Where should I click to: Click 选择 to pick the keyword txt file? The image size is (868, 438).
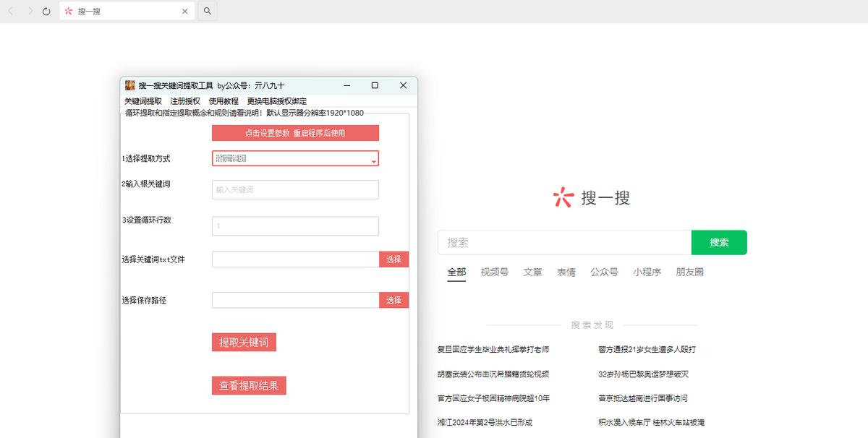tap(393, 259)
